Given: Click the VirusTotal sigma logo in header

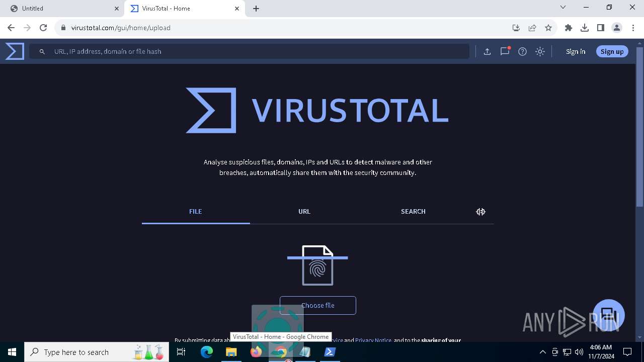Looking at the screenshot, I should [15, 51].
